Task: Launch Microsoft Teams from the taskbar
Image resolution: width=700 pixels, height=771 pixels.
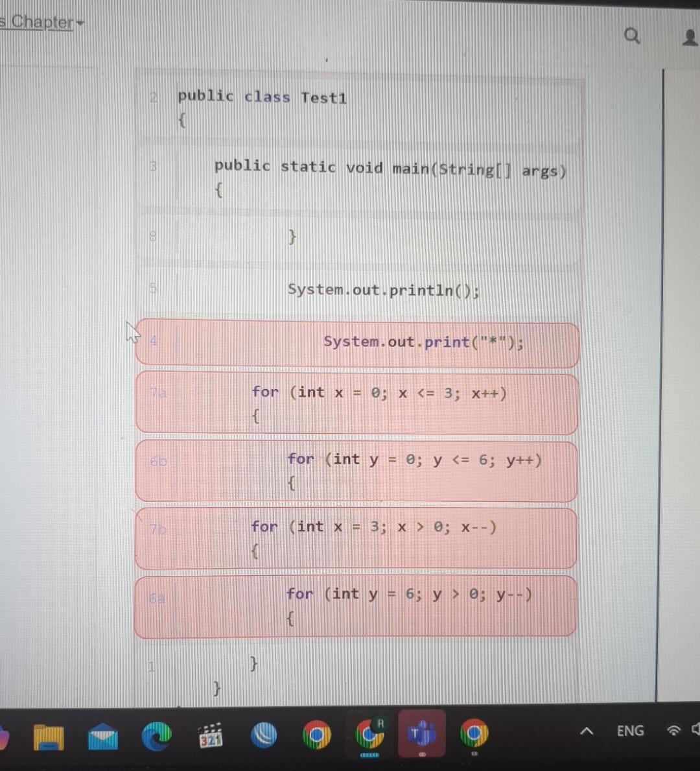Action: (x=421, y=734)
